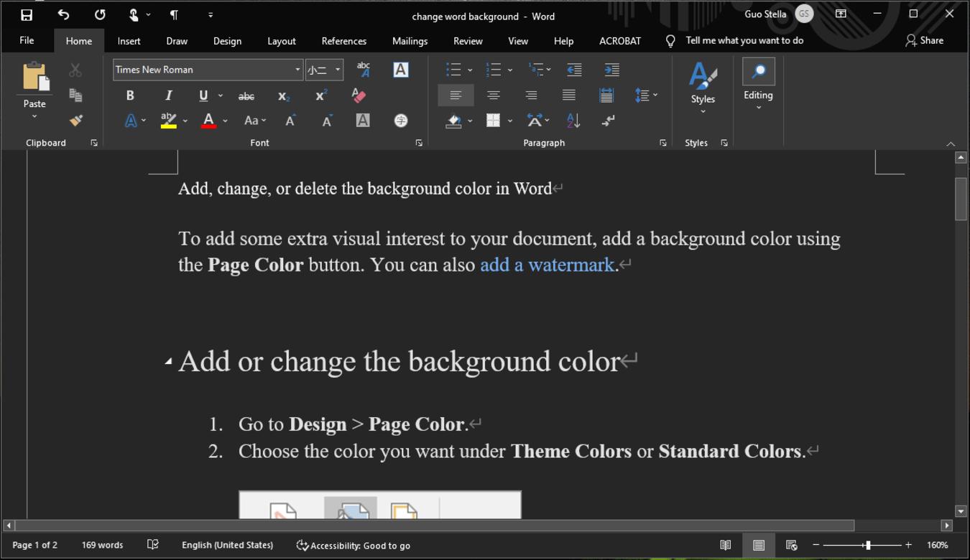Screen dimensions: 970x560
Task: Open the accessibility checker in the status bar
Action: coord(354,546)
